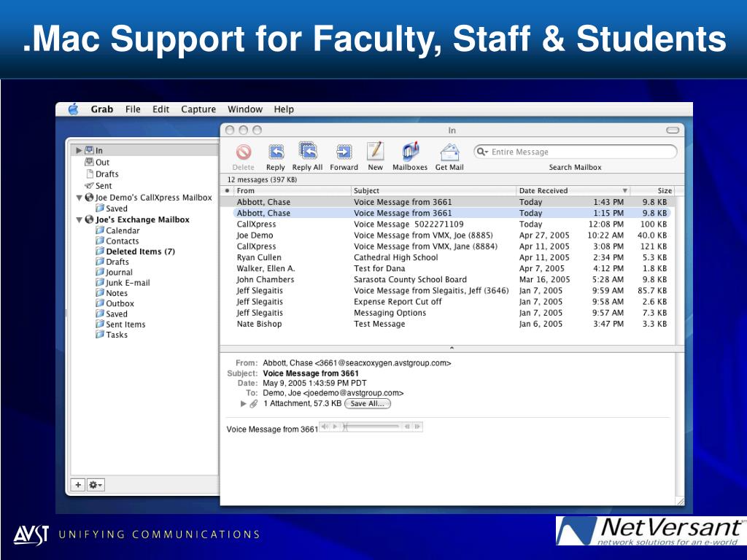
Task: Select the Out mailbox
Action: point(102,163)
